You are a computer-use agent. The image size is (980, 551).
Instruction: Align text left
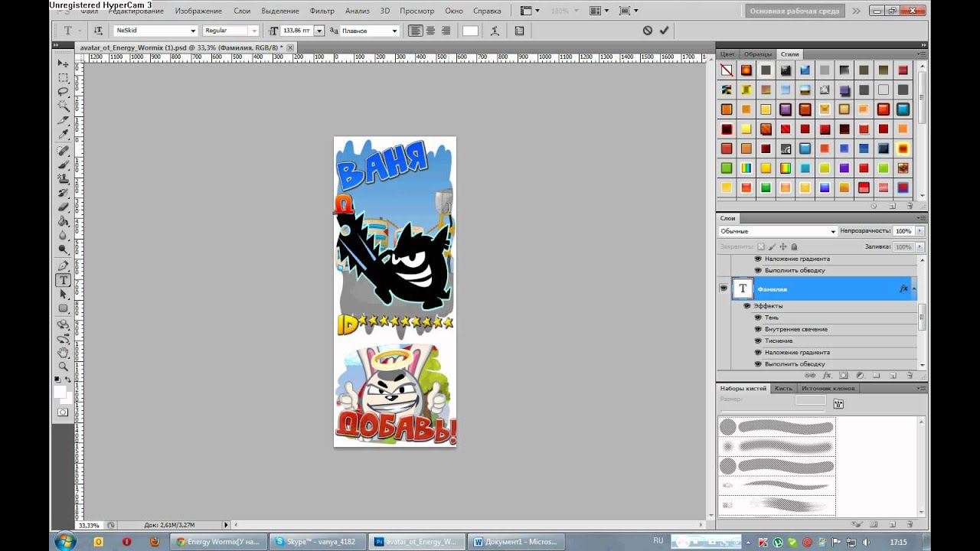pyautogui.click(x=415, y=31)
